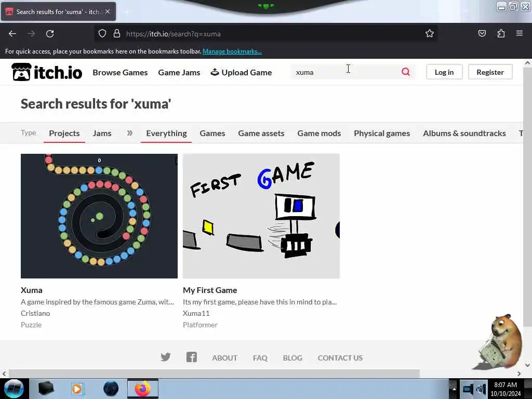Click the Firefox taskbar icon
The image size is (532, 399).
pos(143,389)
